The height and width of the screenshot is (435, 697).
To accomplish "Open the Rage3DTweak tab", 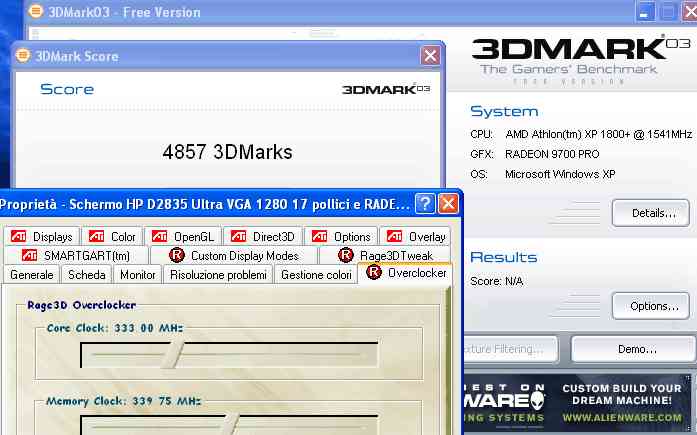I will [x=385, y=255].
